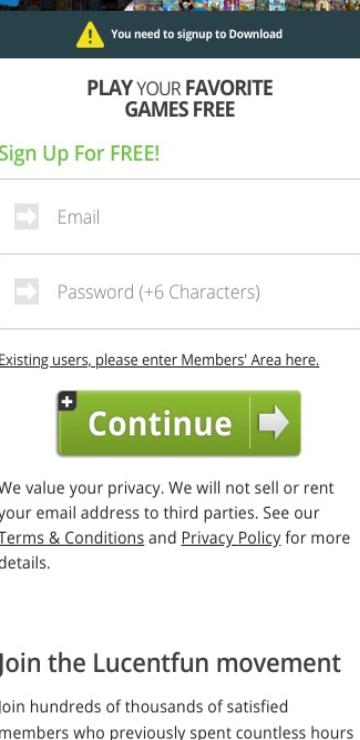Click the plus icon on Continue button
This screenshot has height=740, width=360.
click(x=67, y=401)
